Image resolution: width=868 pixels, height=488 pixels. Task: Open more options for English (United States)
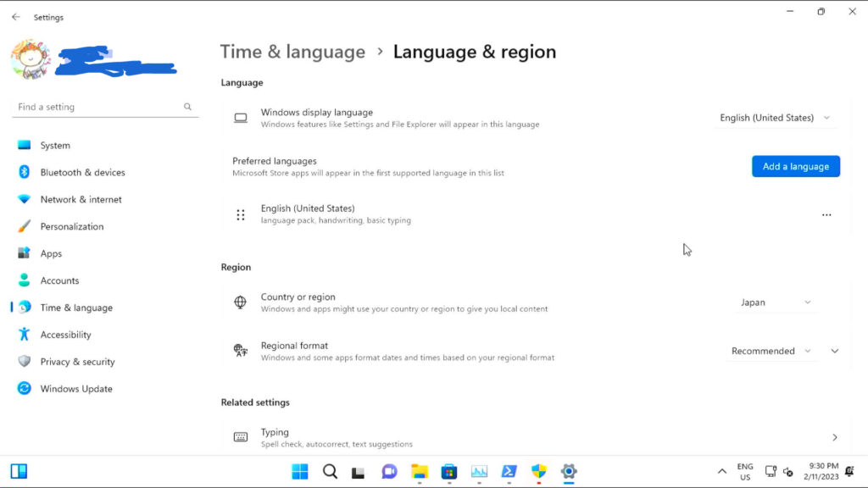826,214
